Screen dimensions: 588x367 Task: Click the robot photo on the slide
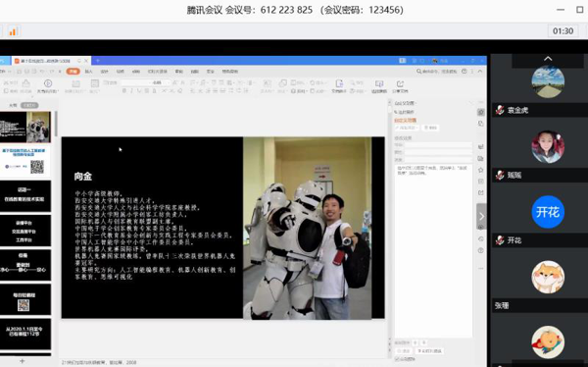(307, 228)
